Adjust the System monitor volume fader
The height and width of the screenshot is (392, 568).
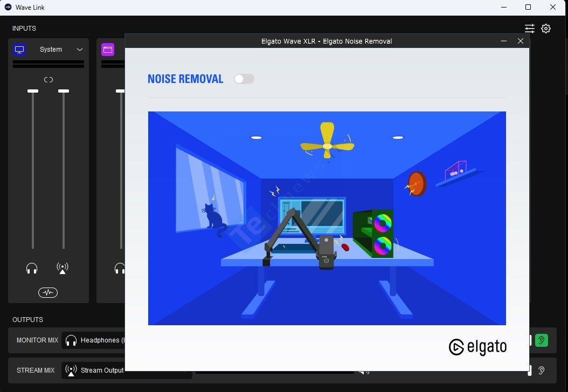[33, 91]
